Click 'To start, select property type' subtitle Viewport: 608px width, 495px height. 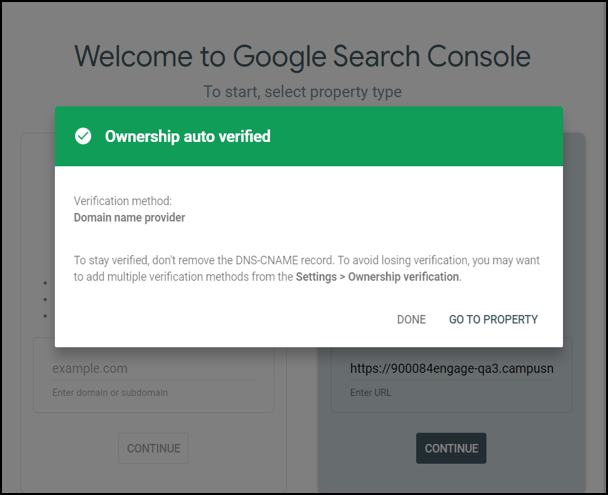click(303, 92)
